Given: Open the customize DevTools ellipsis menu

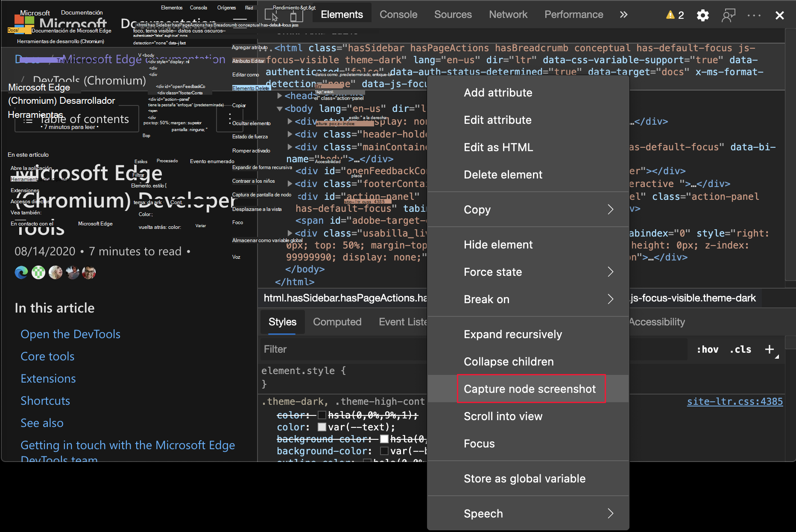Looking at the screenshot, I should click(754, 15).
